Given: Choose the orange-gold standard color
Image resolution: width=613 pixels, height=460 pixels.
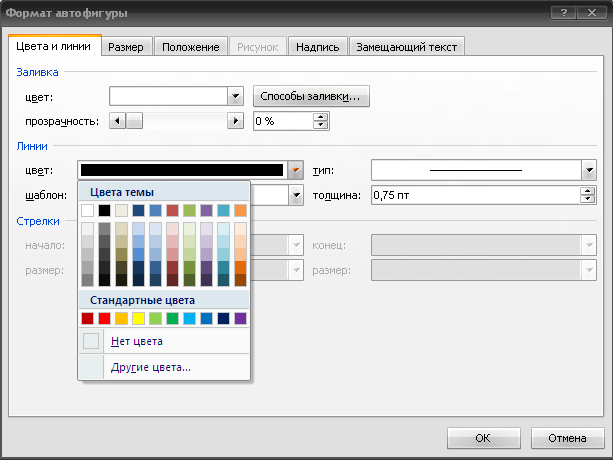Looking at the screenshot, I should point(122,319).
